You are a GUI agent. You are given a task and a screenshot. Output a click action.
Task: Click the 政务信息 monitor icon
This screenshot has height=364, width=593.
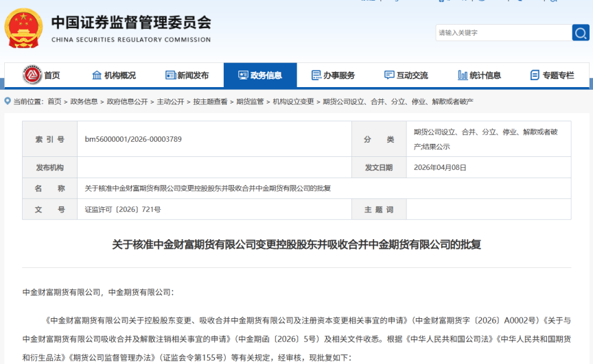click(243, 75)
